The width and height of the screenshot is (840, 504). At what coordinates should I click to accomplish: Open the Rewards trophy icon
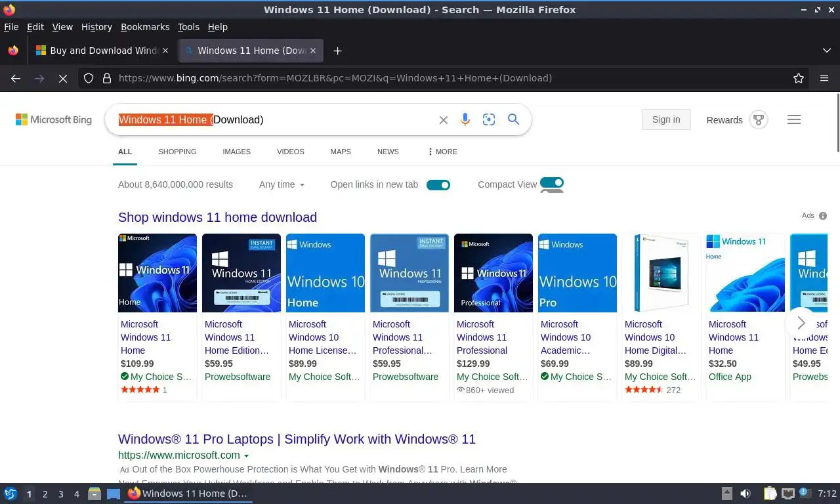coord(759,119)
